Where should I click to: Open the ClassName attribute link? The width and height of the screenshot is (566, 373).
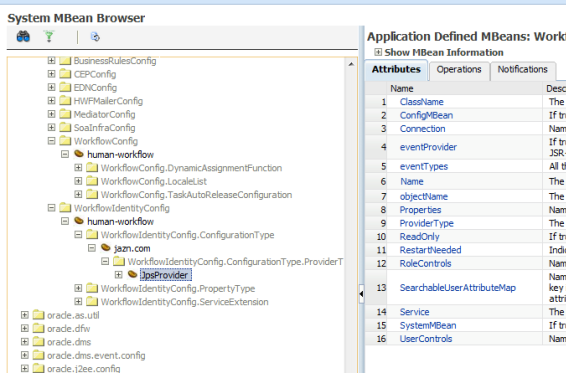(421, 102)
